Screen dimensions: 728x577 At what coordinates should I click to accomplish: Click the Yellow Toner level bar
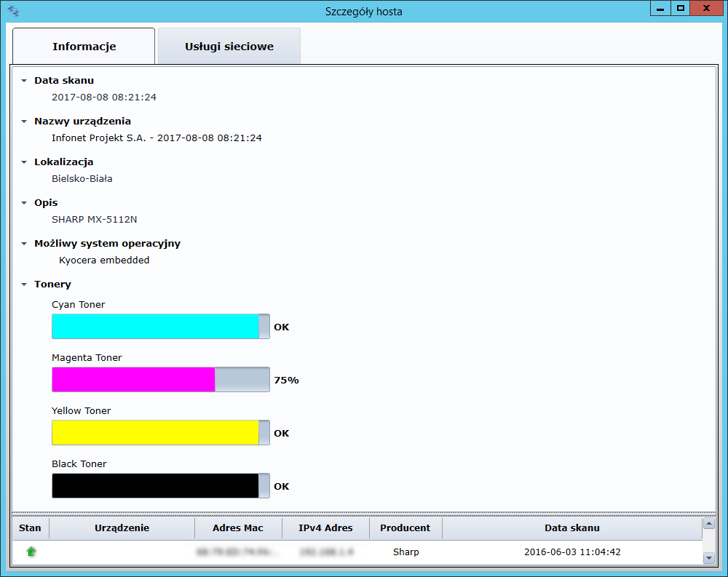coord(160,433)
